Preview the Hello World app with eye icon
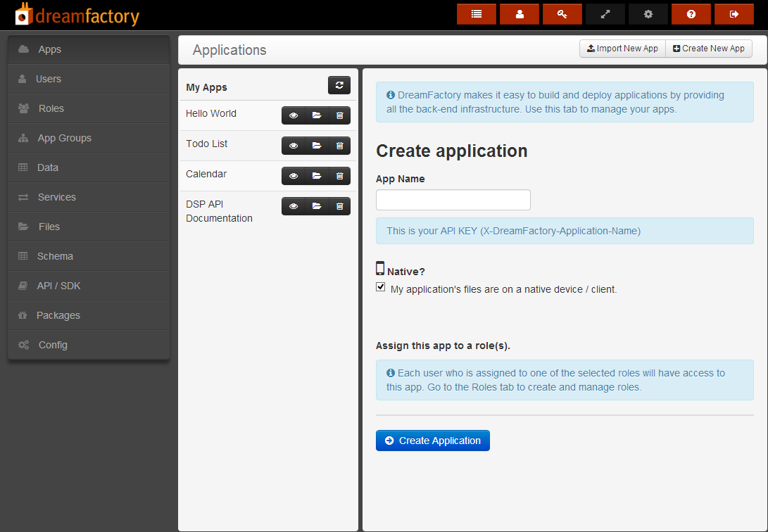 [294, 115]
